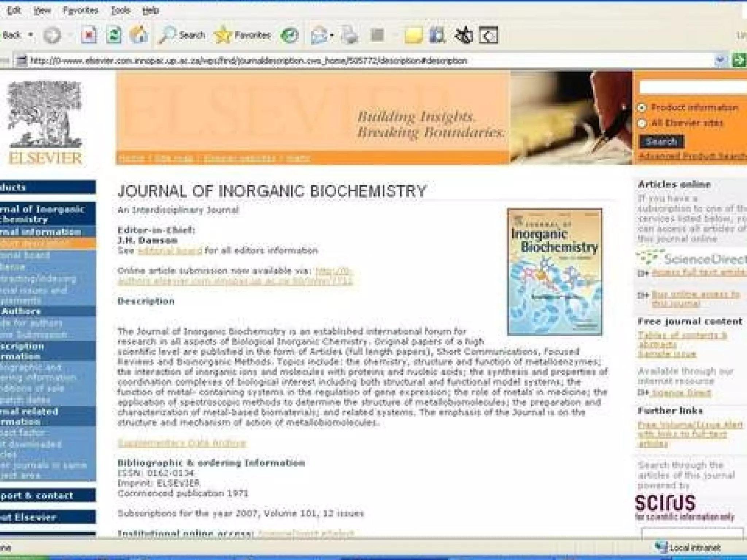Open the address bar dropdown arrow

(720, 60)
